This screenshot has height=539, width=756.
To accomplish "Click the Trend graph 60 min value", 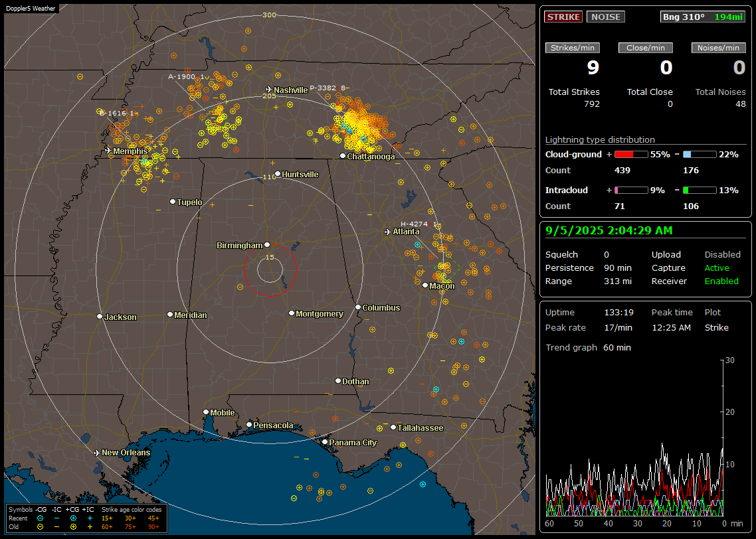I will tap(617, 348).
